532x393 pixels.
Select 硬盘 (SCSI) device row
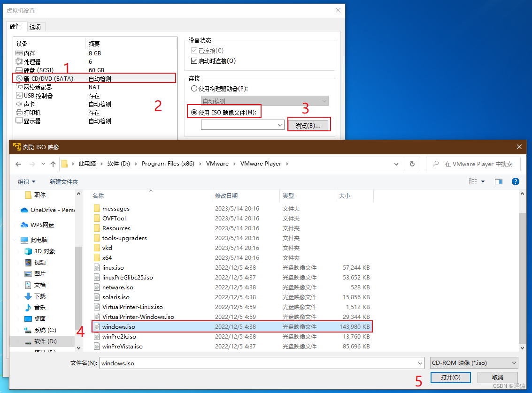pos(95,70)
